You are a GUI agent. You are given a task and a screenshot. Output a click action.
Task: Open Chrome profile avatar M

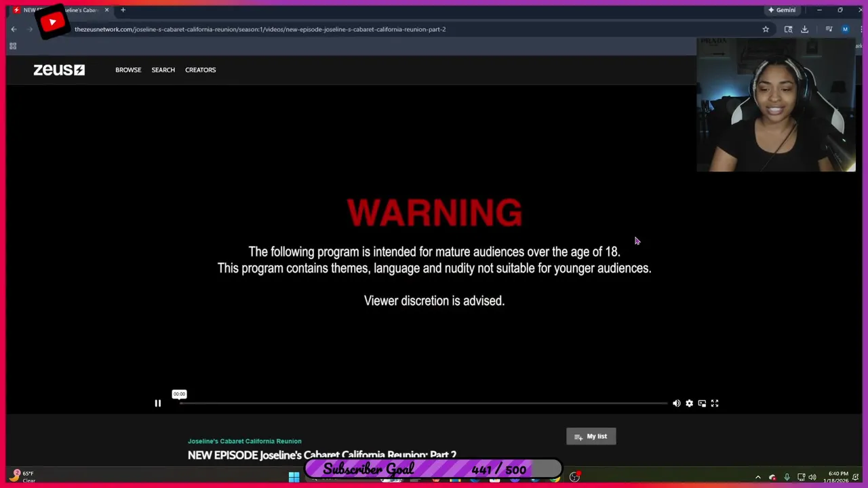[x=845, y=29]
